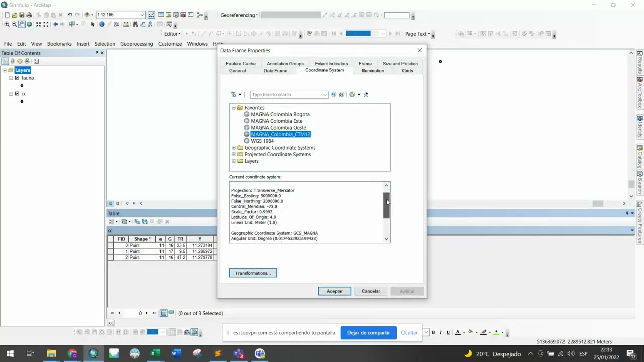
Task: Select WGS 1984 in Favorites
Action: (x=262, y=141)
